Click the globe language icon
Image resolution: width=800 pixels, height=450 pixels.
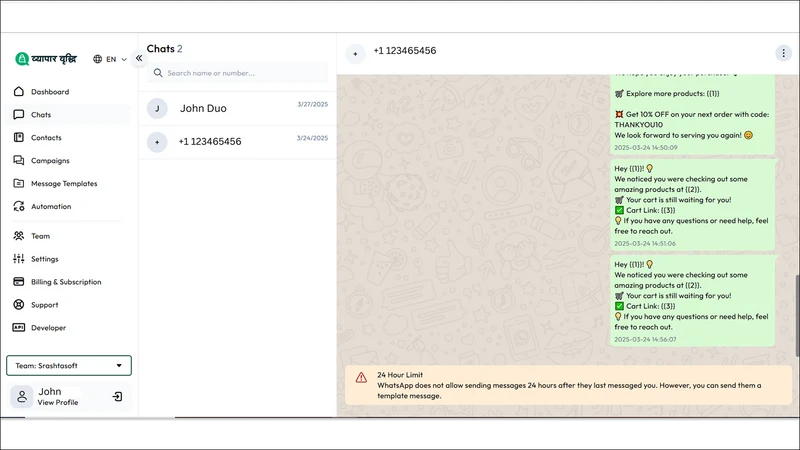(x=97, y=59)
